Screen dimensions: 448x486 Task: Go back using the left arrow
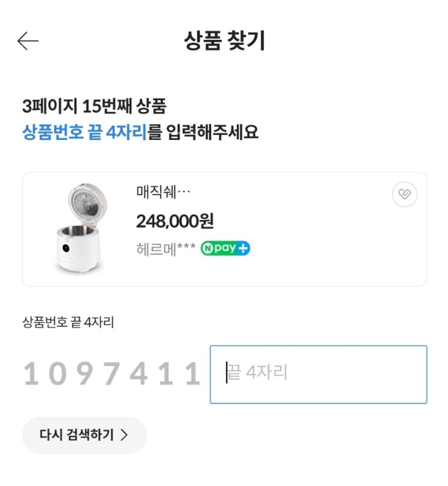28,41
